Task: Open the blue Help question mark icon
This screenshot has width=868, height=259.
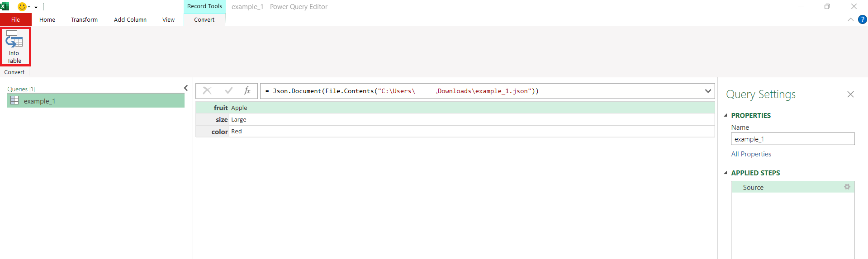Action: (x=863, y=19)
